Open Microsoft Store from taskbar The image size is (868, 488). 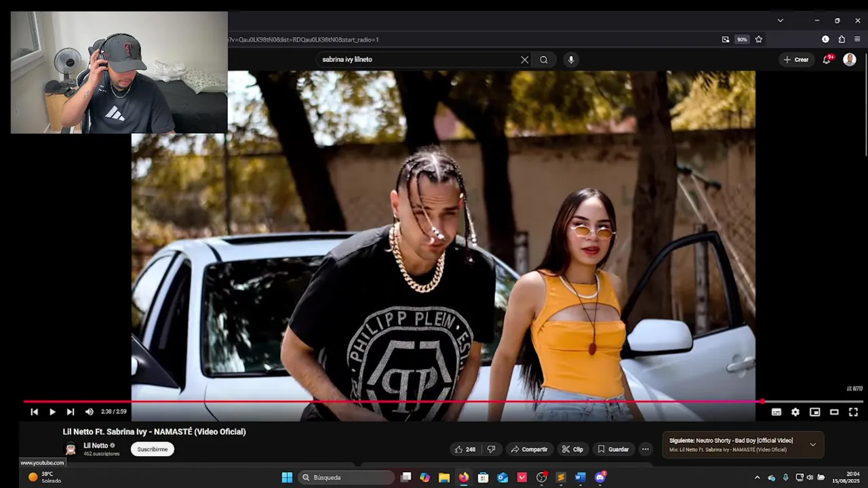pyautogui.click(x=483, y=477)
